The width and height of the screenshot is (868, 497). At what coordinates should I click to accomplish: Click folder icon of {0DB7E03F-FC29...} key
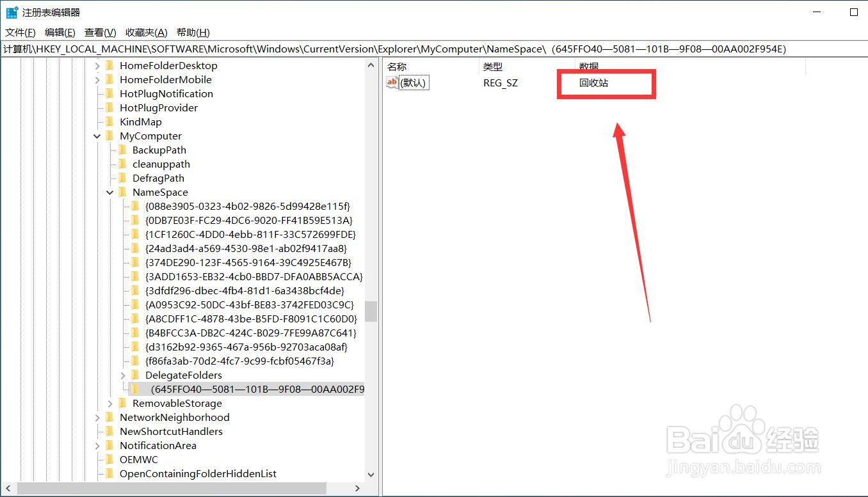click(x=135, y=220)
